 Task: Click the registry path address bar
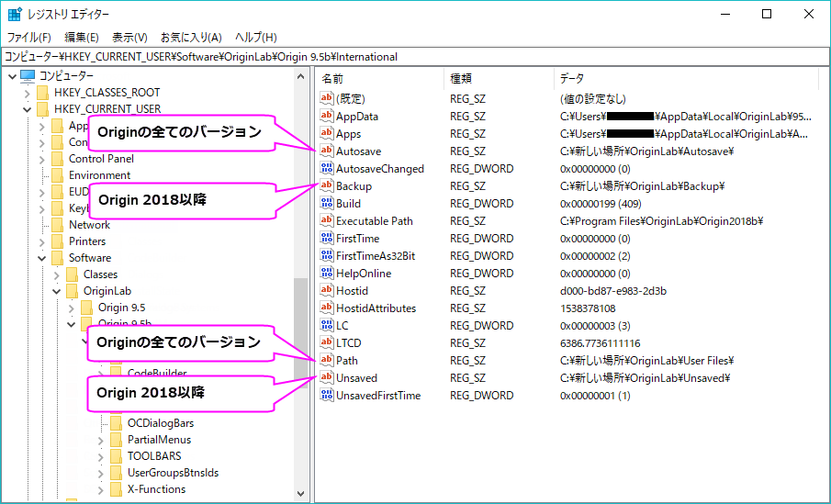(x=415, y=57)
